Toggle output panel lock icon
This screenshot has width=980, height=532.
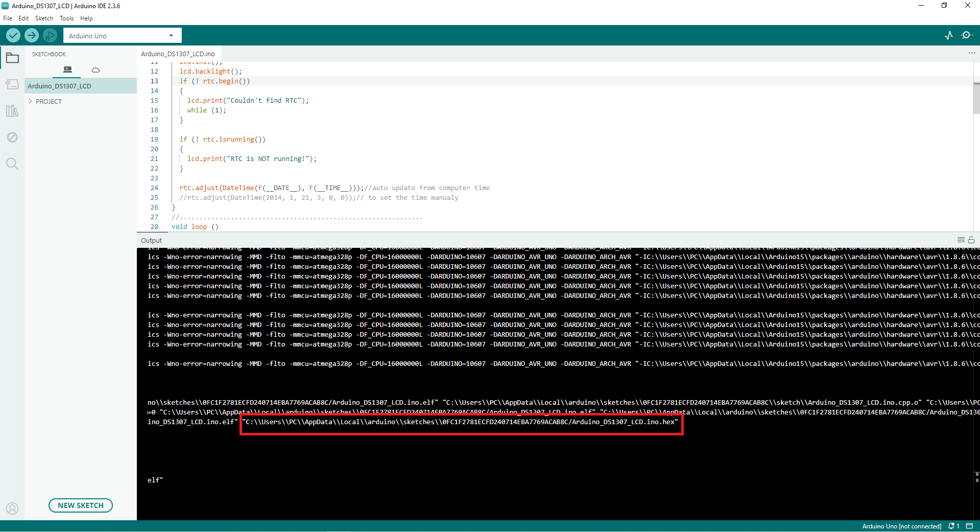(x=971, y=240)
